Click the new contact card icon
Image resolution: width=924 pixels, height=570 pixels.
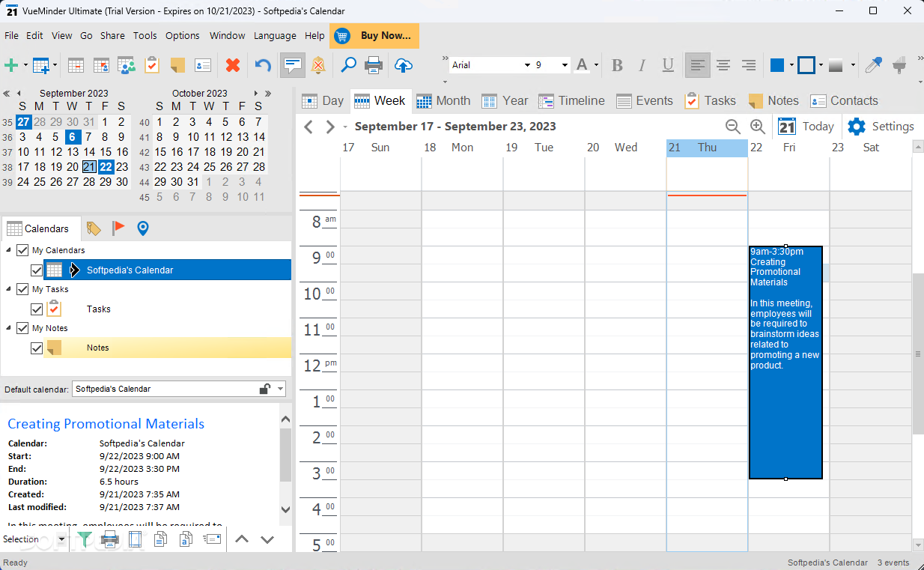[x=203, y=65]
